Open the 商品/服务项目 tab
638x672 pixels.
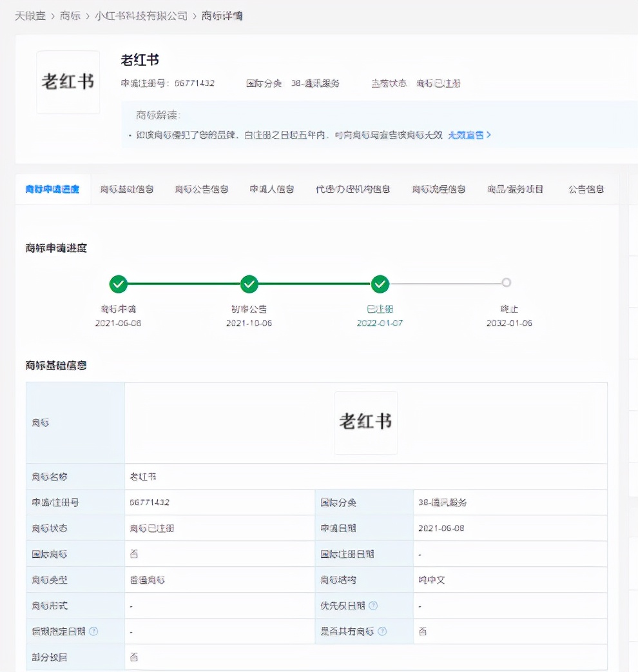[516, 189]
